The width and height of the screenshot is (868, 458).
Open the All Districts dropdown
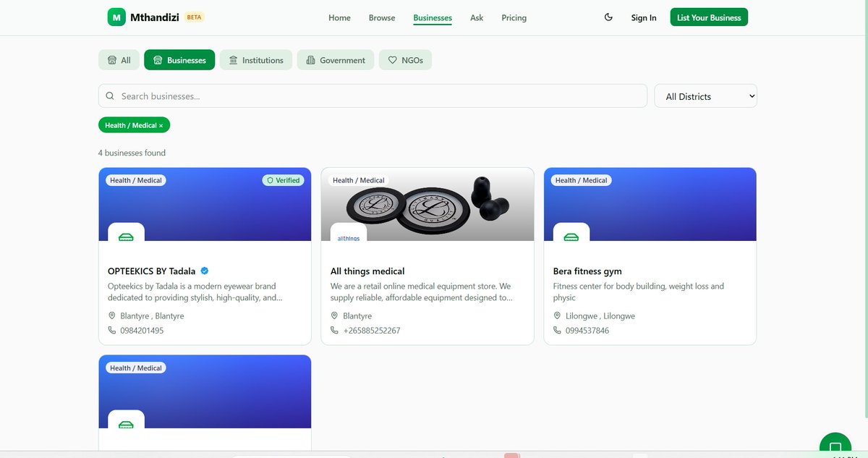pyautogui.click(x=705, y=96)
